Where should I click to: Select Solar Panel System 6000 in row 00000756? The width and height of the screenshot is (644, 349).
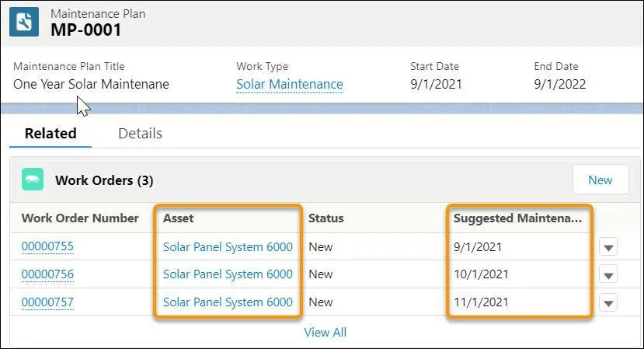coord(228,274)
